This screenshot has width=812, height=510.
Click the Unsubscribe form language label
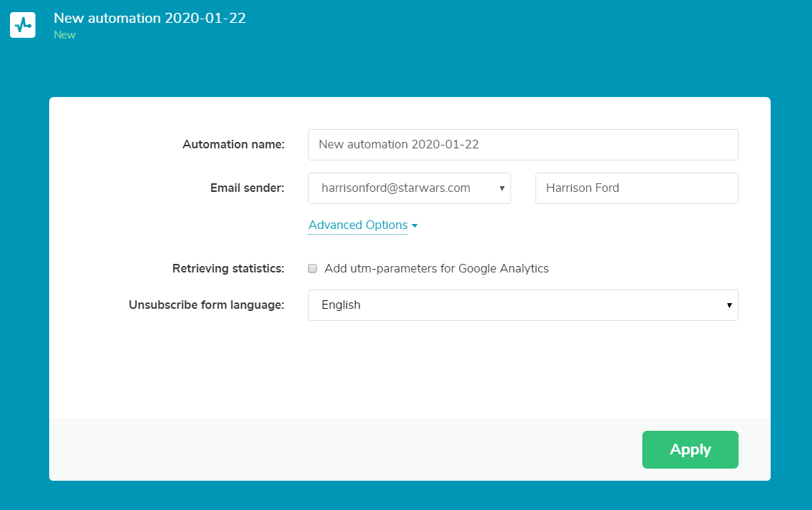tap(206, 305)
